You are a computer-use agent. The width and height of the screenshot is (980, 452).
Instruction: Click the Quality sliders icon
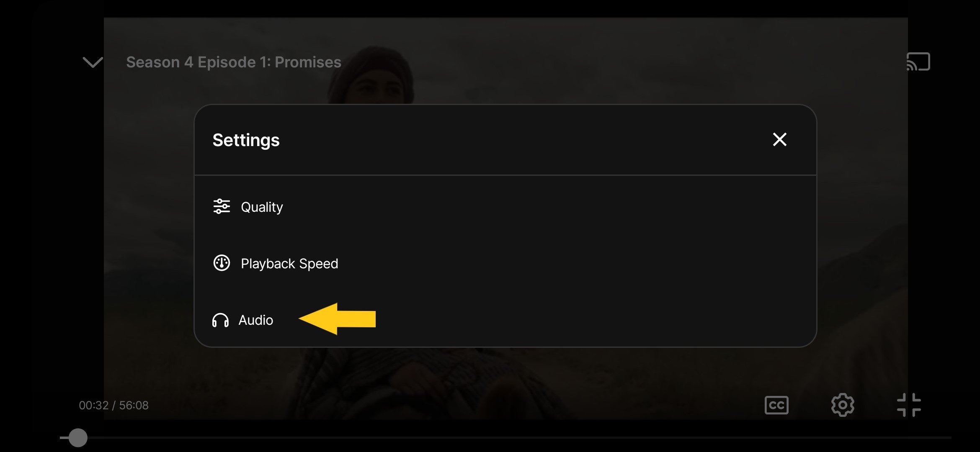222,206
